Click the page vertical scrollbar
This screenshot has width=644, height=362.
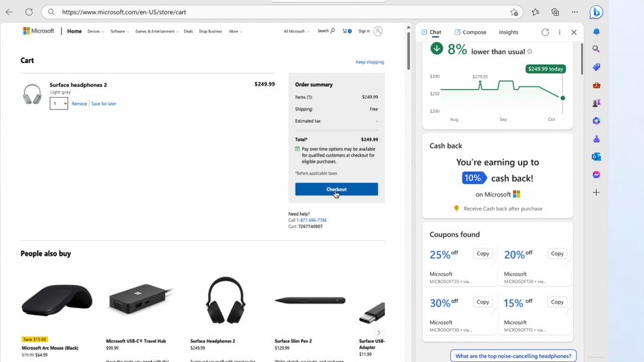408,51
